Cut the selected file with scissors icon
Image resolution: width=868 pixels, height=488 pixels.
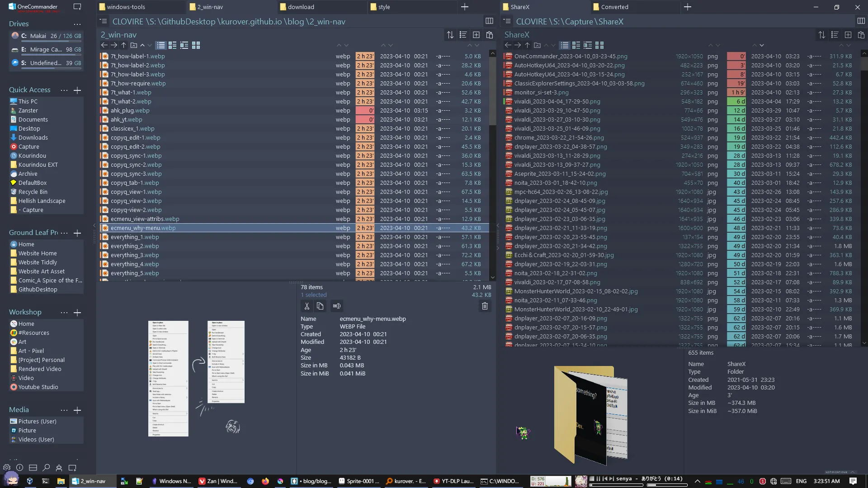[x=307, y=306]
